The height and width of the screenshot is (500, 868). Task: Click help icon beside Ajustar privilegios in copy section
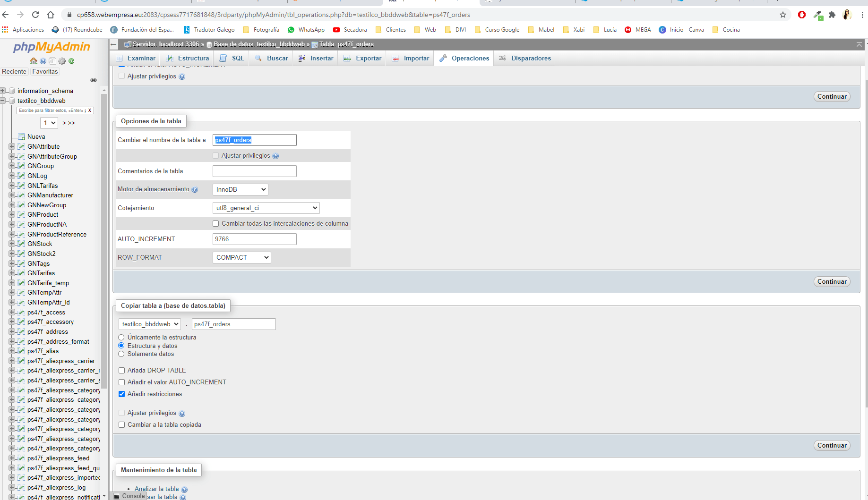point(182,414)
